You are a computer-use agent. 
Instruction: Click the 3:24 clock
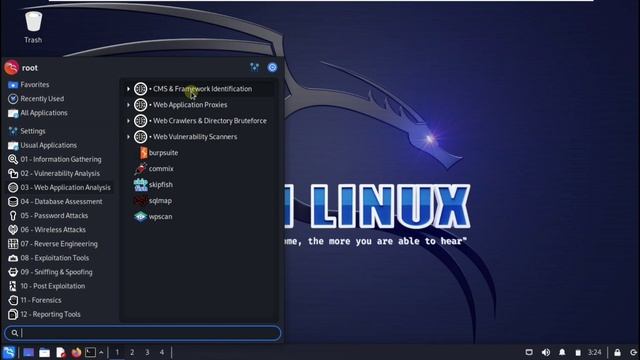pos(595,352)
